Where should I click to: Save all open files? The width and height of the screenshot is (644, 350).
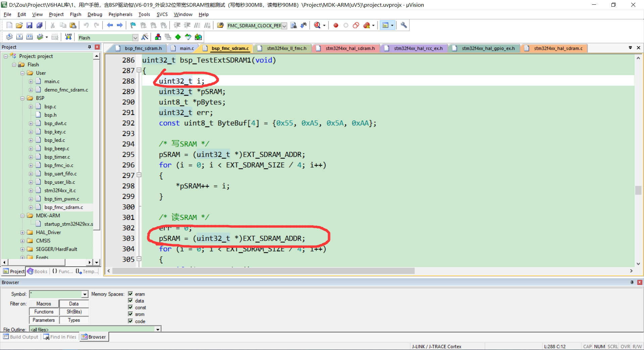click(x=40, y=25)
